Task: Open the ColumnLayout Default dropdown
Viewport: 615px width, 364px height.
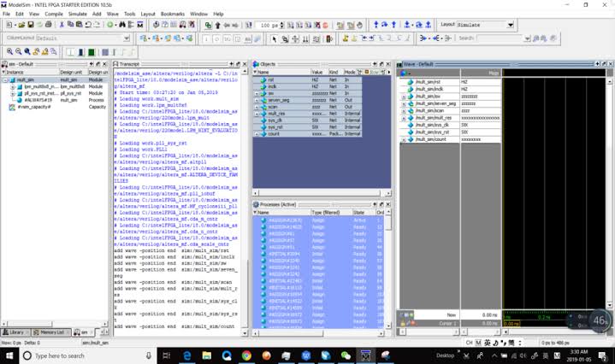Action: coord(127,38)
